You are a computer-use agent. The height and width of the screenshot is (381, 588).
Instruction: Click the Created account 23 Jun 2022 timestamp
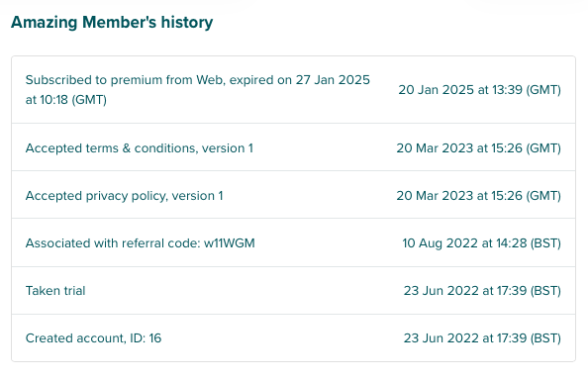(482, 338)
